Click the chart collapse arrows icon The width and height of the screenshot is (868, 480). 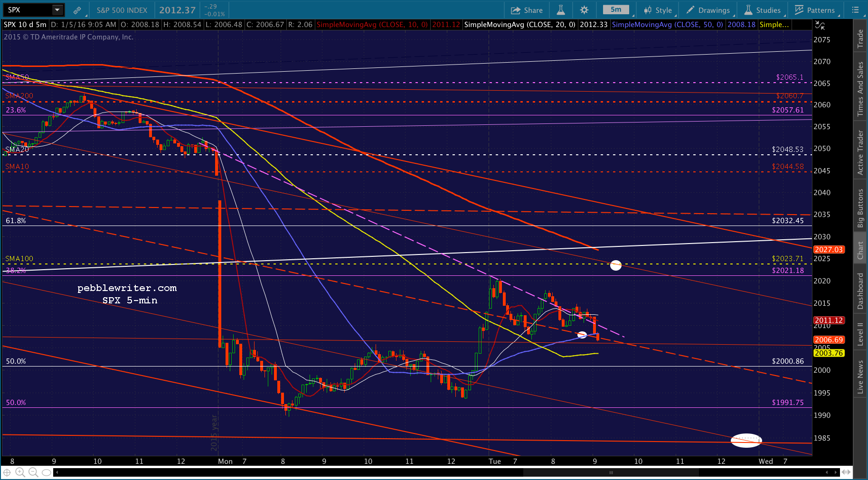coord(820,25)
